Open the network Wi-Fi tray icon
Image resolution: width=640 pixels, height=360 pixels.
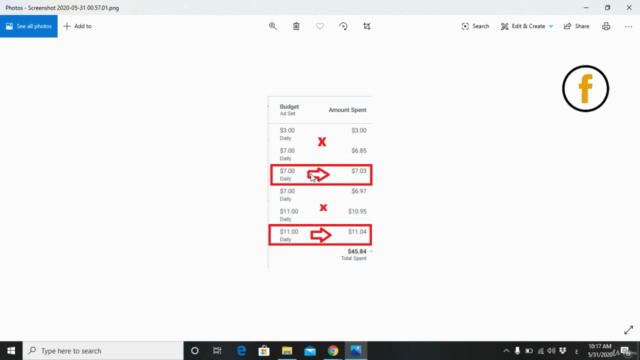point(540,351)
